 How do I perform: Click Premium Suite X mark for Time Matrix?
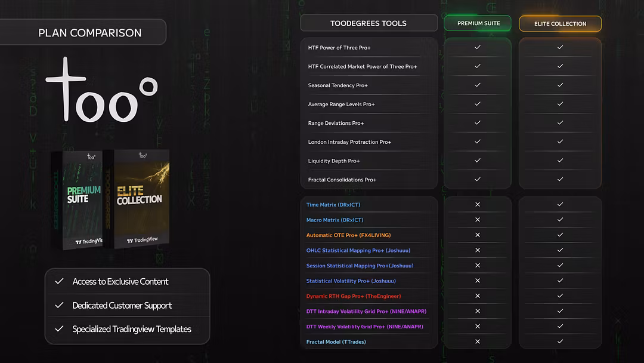coord(478,204)
